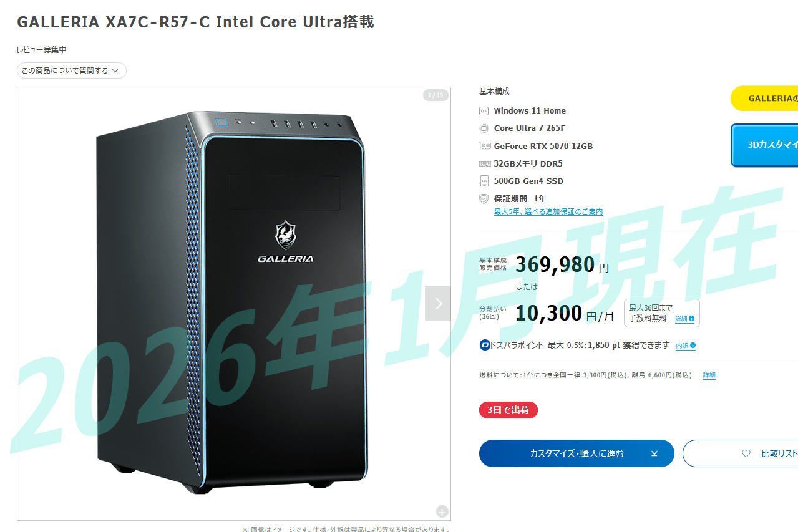This screenshot has height=532, width=798.
Task: Click the warranty shield icon
Action: coord(484,199)
